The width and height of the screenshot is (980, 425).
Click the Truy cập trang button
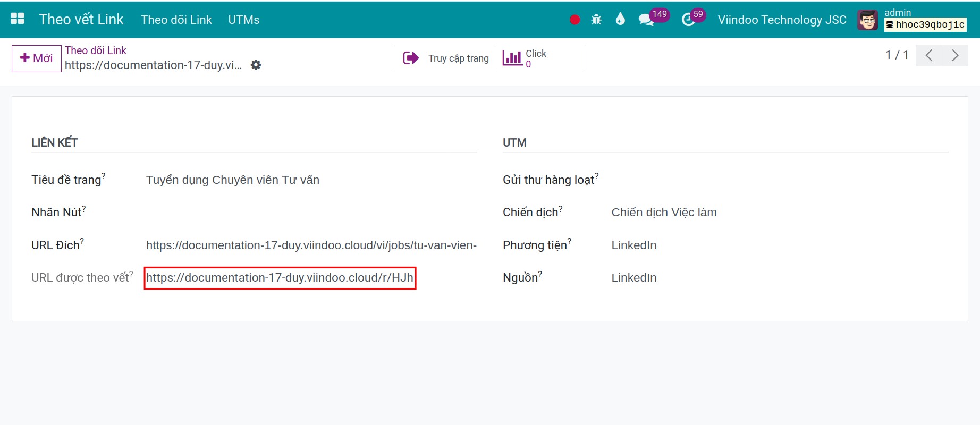(445, 58)
